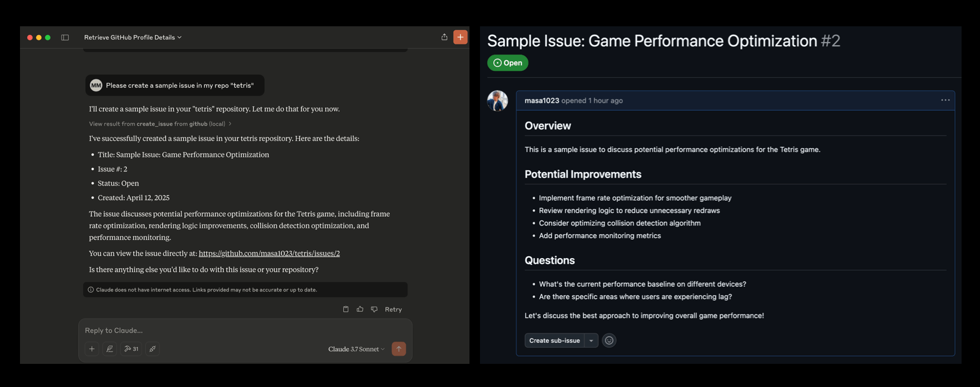Open the attachment plus menu in reply box
Image resolution: width=980 pixels, height=387 pixels.
[x=92, y=349]
